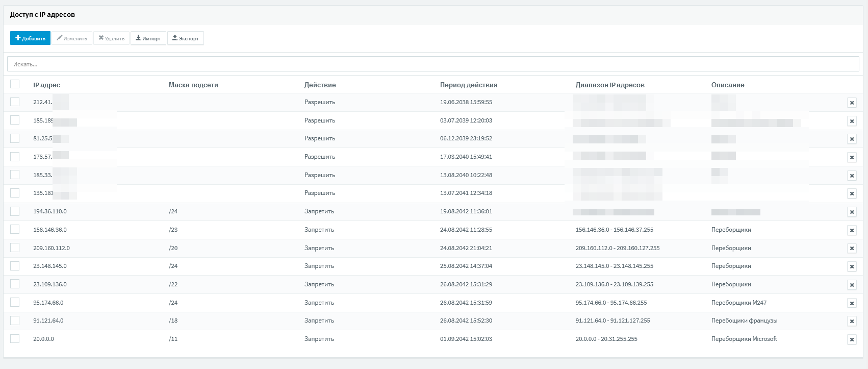The height and width of the screenshot is (369, 868).
Task: Click the Удалить button
Action: 112,38
